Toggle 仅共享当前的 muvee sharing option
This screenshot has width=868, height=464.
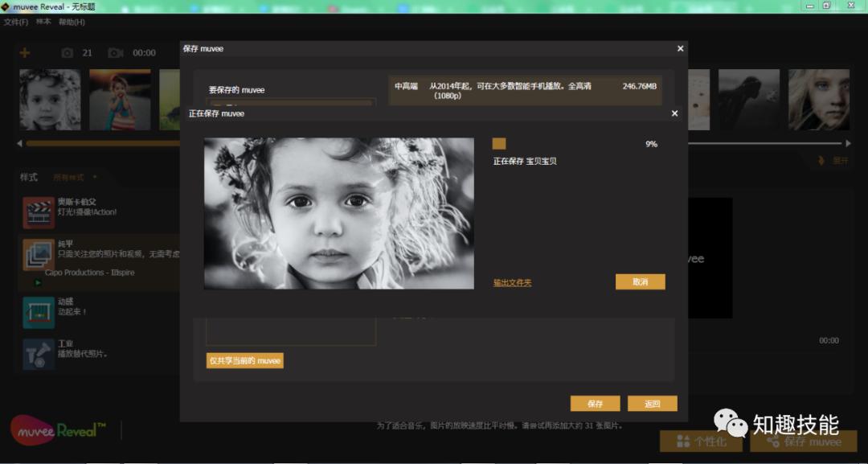click(245, 360)
